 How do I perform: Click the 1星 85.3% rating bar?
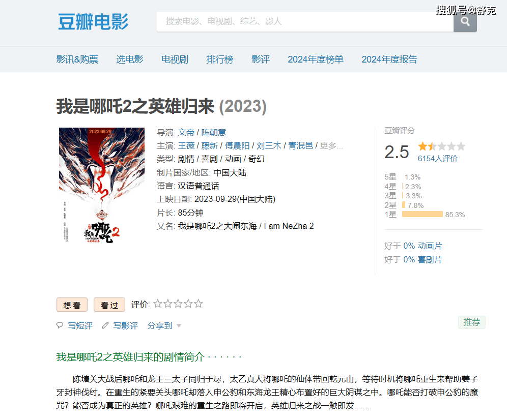coord(422,214)
